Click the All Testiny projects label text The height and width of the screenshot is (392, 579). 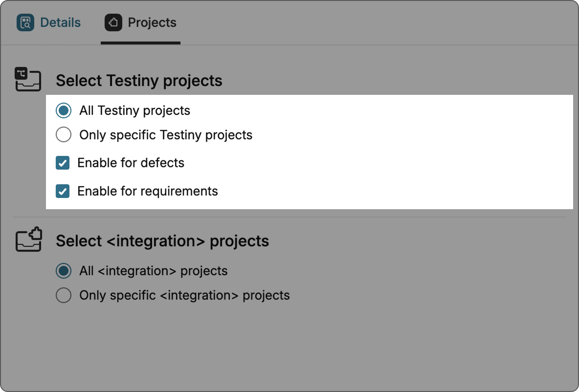pos(134,110)
